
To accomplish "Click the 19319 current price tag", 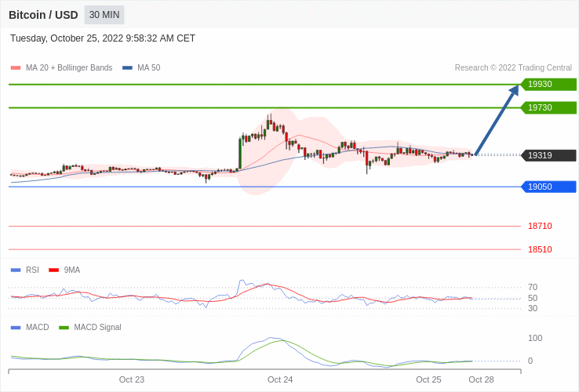I will click(x=548, y=155).
